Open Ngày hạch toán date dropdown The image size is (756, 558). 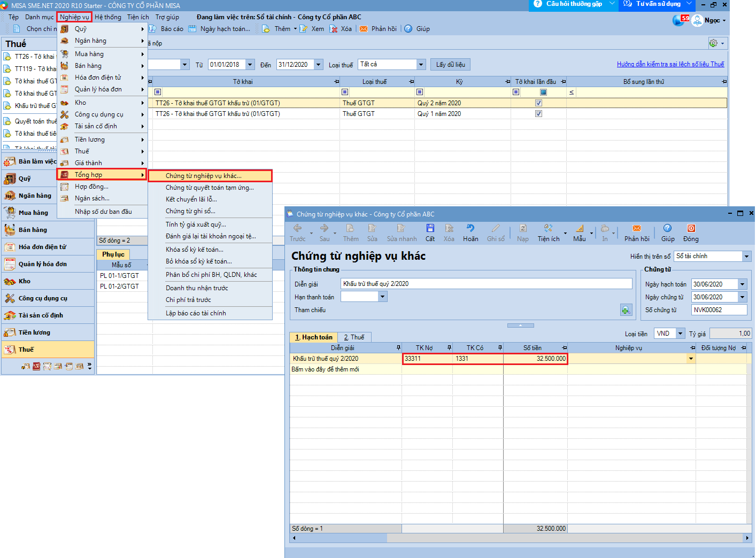pos(742,284)
